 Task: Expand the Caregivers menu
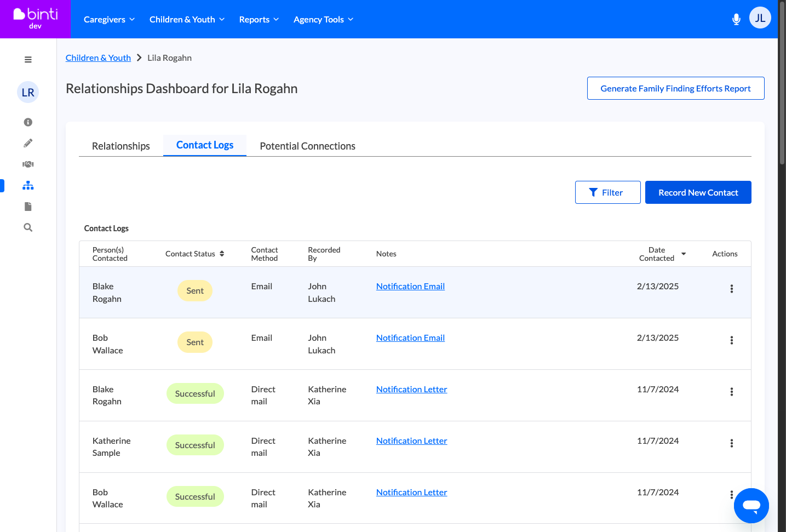[x=109, y=20]
